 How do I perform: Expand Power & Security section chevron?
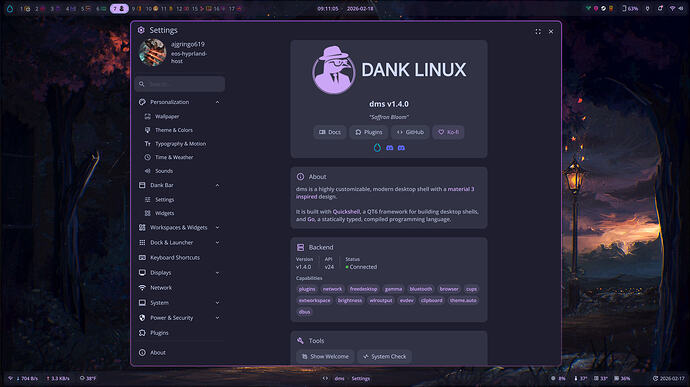coord(217,318)
